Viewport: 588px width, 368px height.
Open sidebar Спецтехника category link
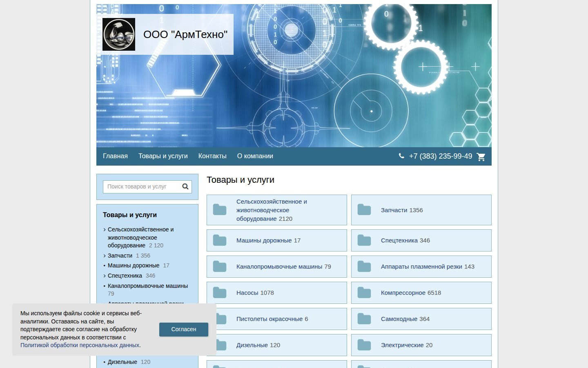125,276
